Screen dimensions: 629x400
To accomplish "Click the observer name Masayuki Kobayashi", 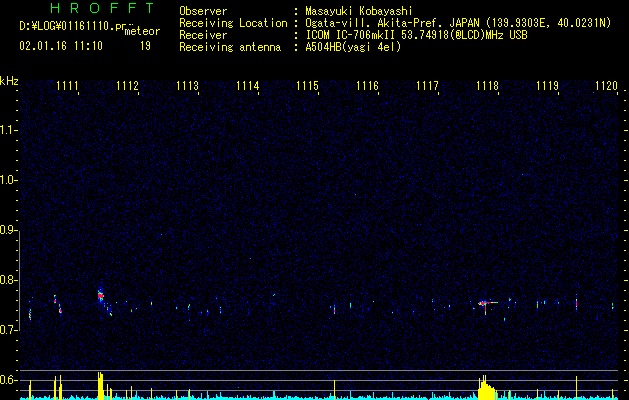I will coord(359,11).
